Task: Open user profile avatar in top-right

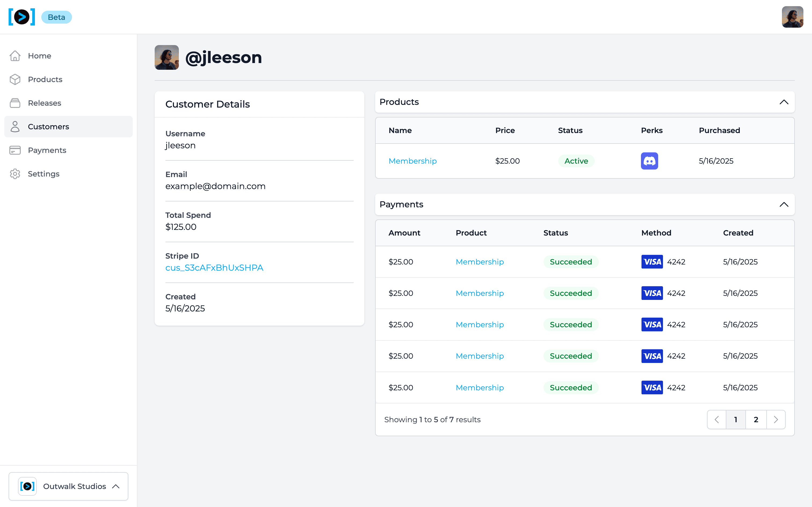Action: tap(792, 17)
